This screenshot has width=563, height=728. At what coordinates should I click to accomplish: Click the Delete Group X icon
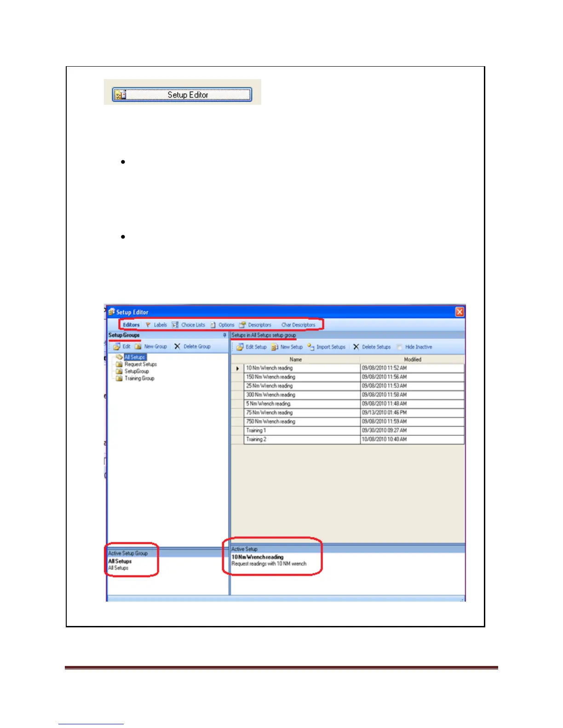[177, 347]
